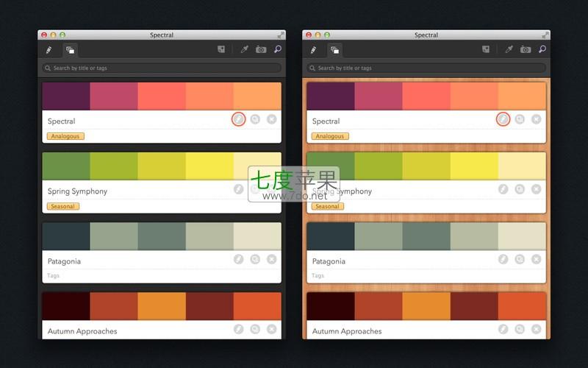Delete the Spectral palette in left window
The width and height of the screenshot is (588, 368).
(271, 119)
